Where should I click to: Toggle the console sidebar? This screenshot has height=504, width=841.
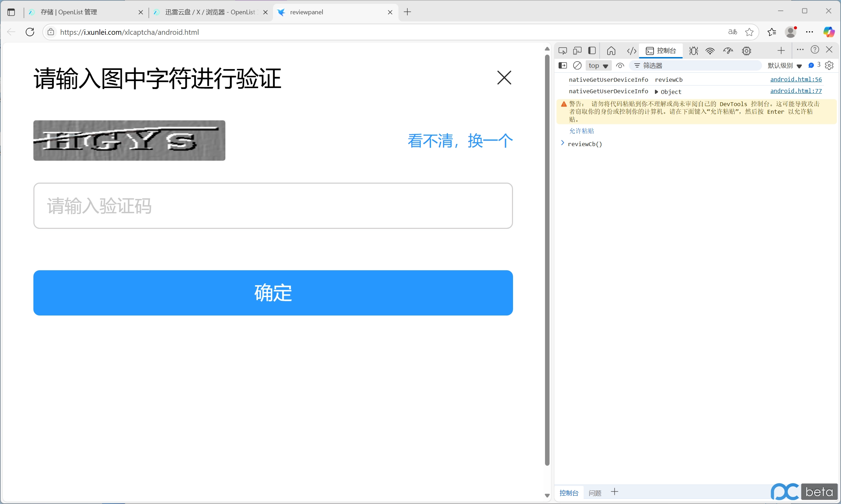pyautogui.click(x=562, y=65)
